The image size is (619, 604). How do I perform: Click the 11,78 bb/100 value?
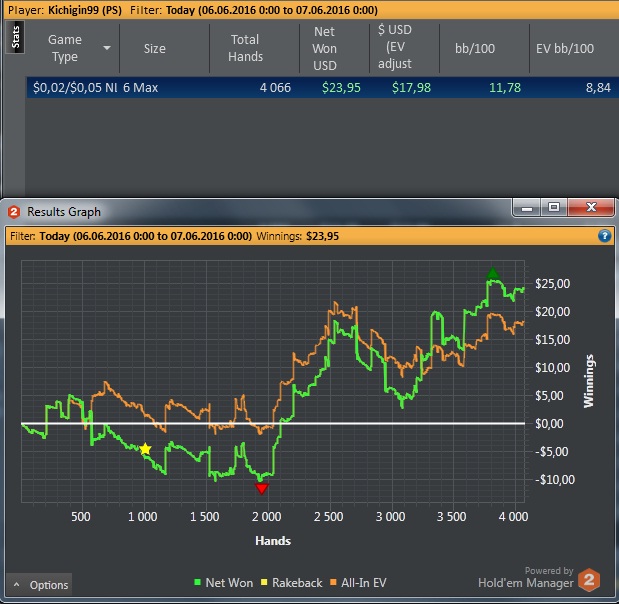pos(505,87)
